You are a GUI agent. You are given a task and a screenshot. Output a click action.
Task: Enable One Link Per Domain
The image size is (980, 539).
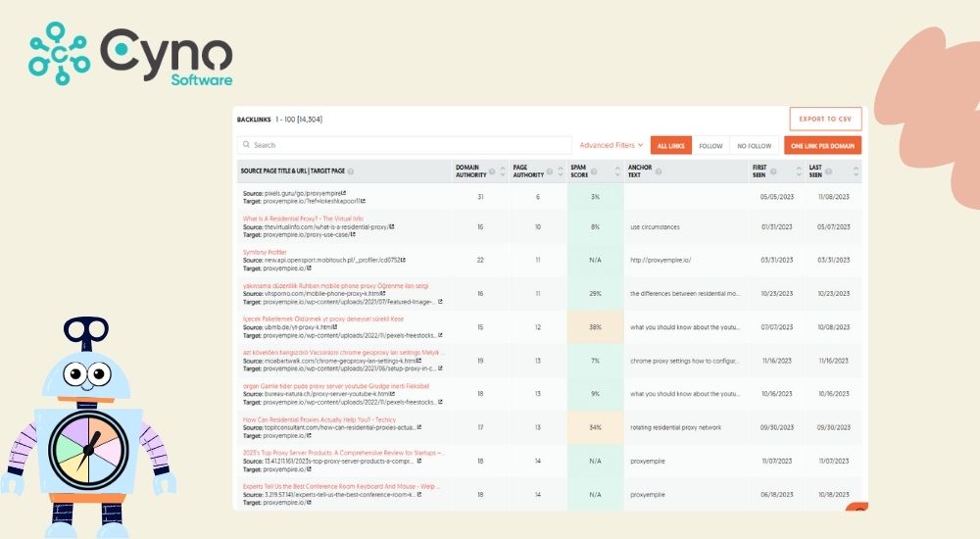[x=822, y=146]
